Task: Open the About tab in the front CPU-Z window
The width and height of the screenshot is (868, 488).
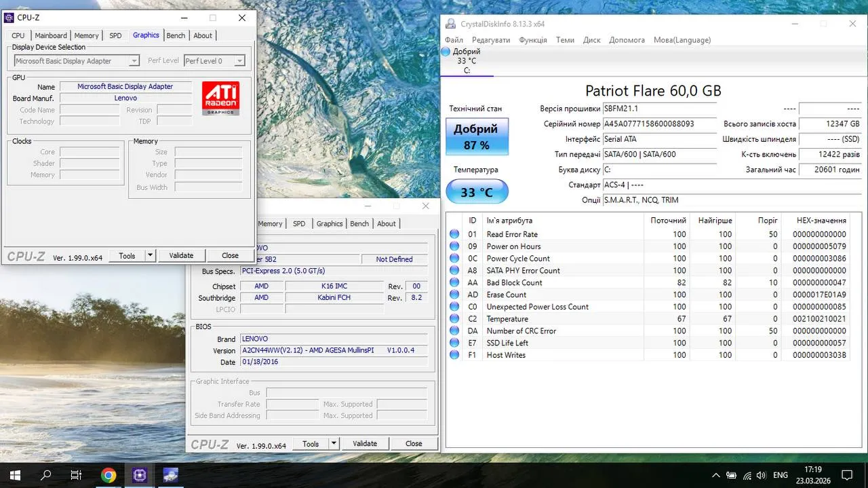Action: pyautogui.click(x=203, y=35)
